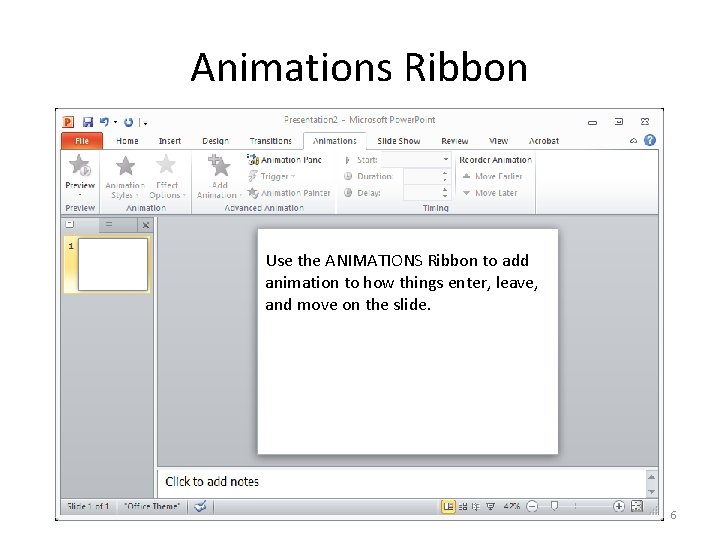The image size is (720, 540).
Task: Click the Animation Painter button
Action: 289,193
